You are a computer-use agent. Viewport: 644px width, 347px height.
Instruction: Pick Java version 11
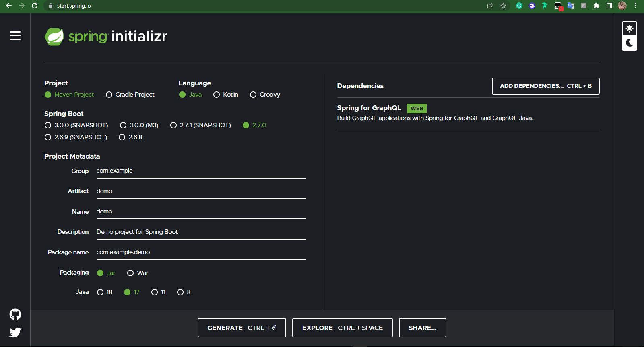pos(155,292)
